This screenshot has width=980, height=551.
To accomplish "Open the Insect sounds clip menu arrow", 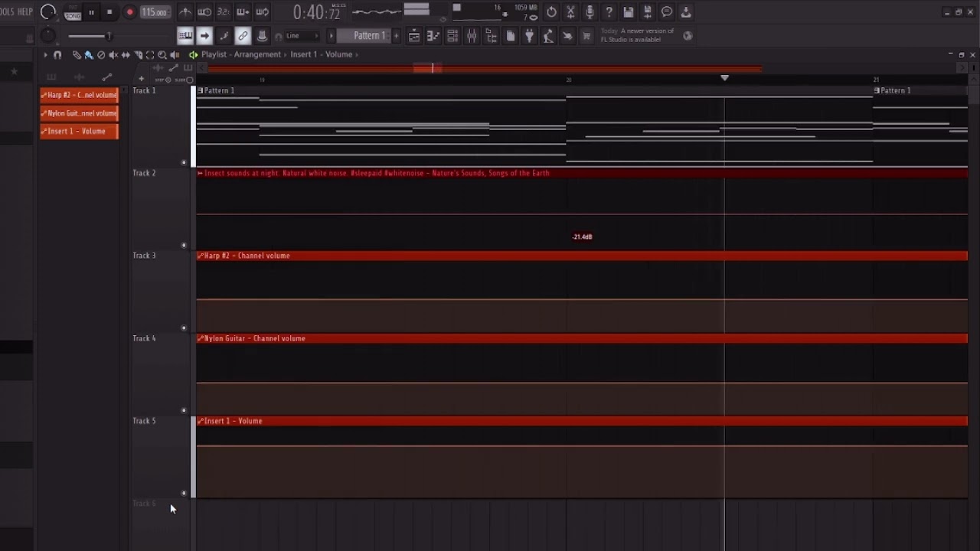I will (200, 173).
